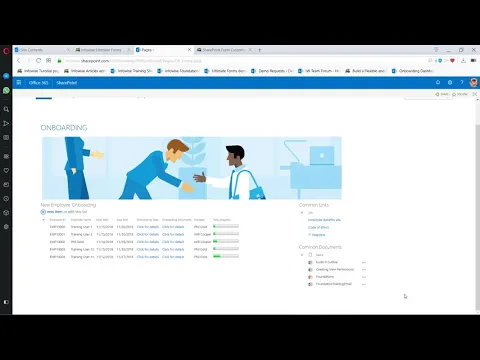Image resolution: width=480 pixels, height=360 pixels.
Task: Click the new item plus icon
Action: [43, 212]
